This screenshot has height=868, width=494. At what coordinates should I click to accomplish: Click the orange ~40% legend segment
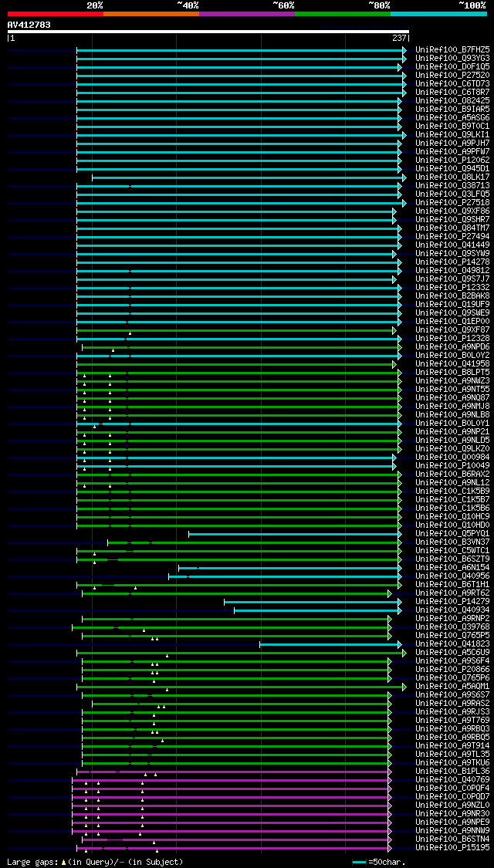coord(151,13)
